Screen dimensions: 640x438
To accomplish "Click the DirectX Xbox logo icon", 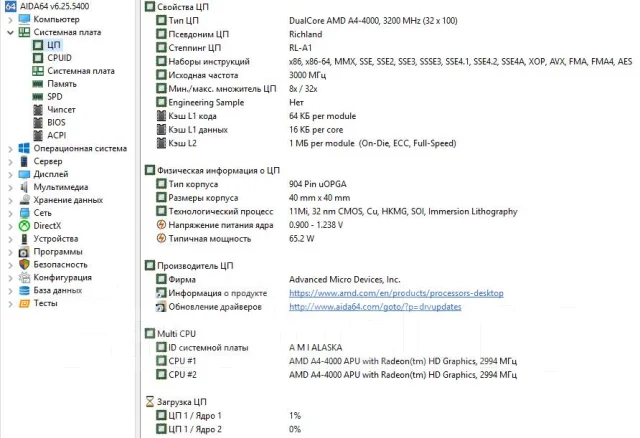I will pyautogui.click(x=24, y=226).
